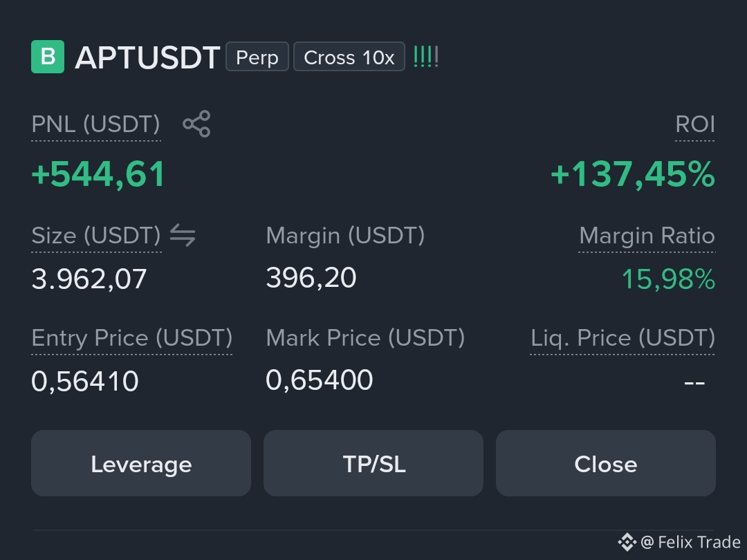This screenshot has height=560, width=747.
Task: Select the Perp contract tag
Action: pos(257,57)
